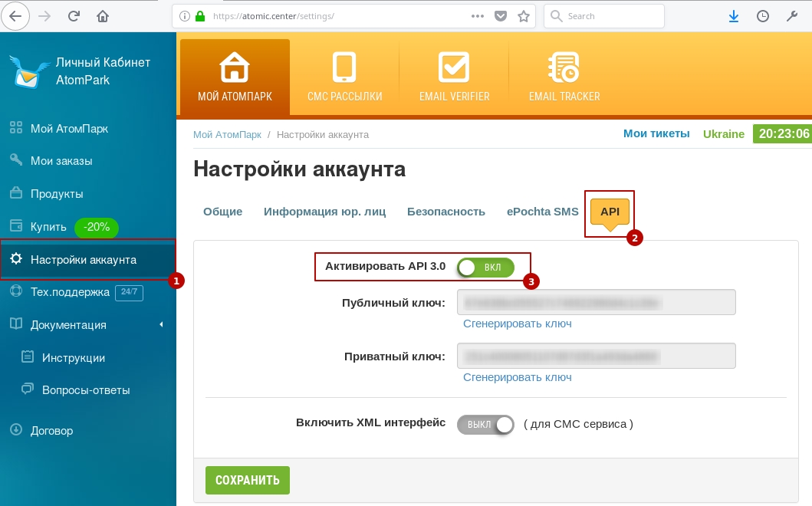Open Инструкции in the sidebar

(73, 358)
